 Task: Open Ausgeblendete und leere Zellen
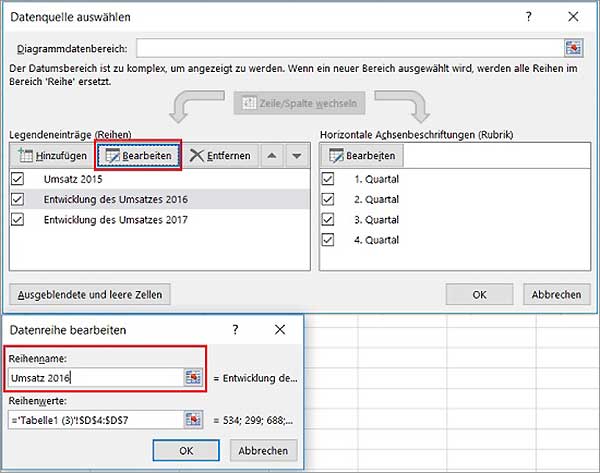pyautogui.click(x=90, y=294)
